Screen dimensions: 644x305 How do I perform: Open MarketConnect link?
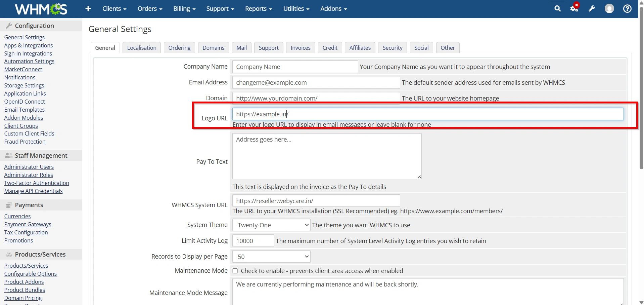point(23,69)
